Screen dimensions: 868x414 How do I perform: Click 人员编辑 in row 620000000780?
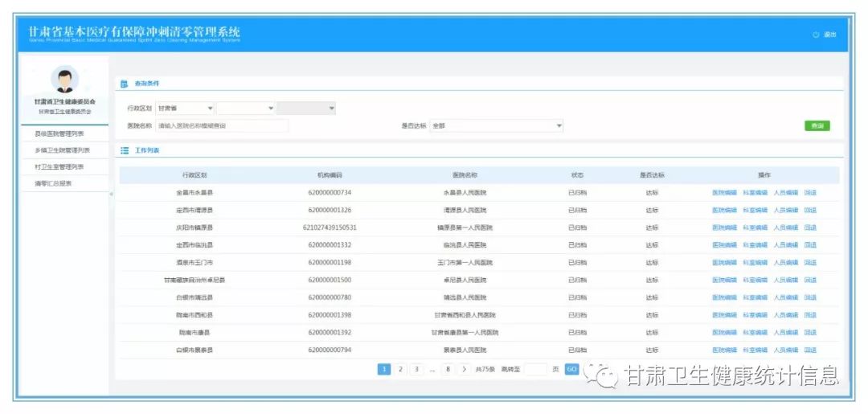point(786,297)
